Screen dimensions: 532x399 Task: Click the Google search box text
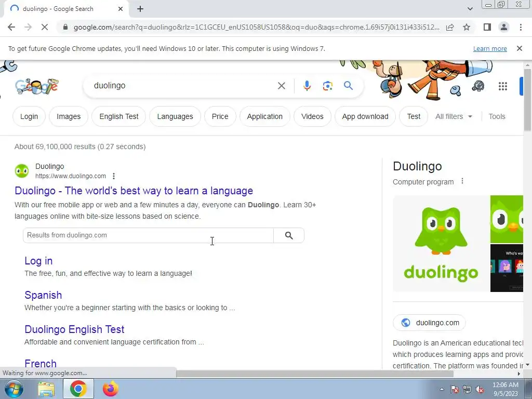coord(110,86)
